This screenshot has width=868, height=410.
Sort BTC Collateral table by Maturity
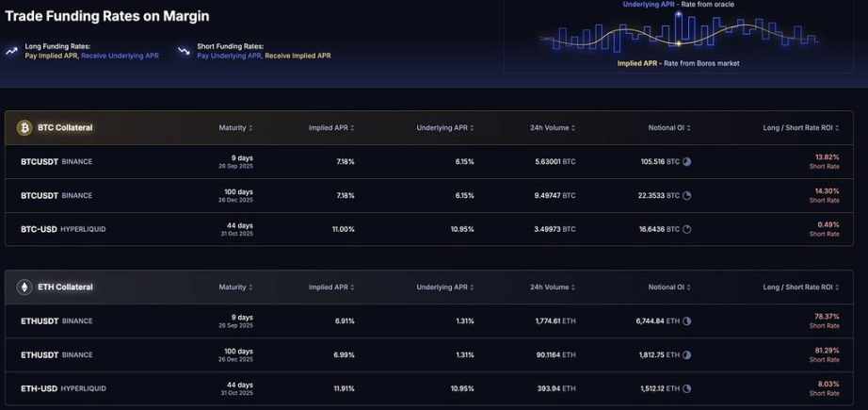pos(235,127)
